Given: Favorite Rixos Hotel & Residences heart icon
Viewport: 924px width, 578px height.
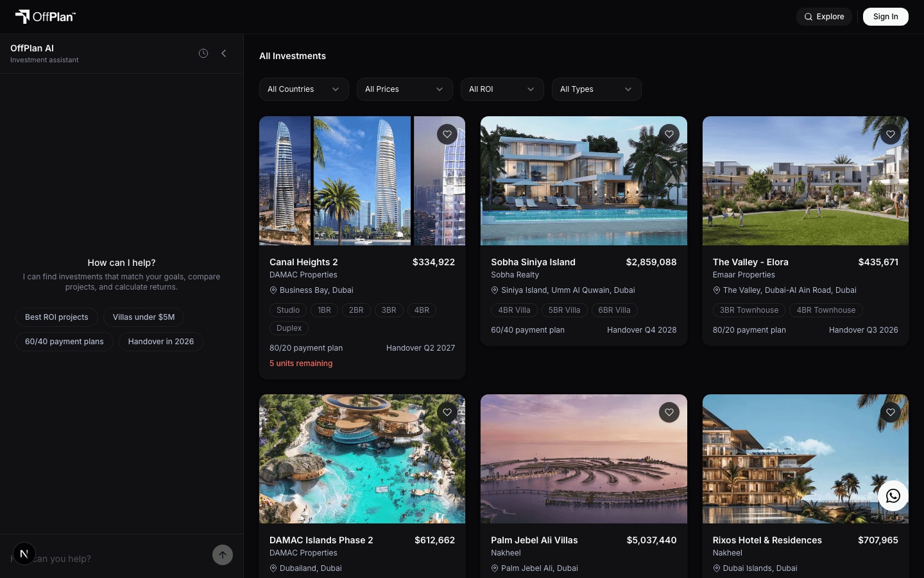Looking at the screenshot, I should pos(891,412).
